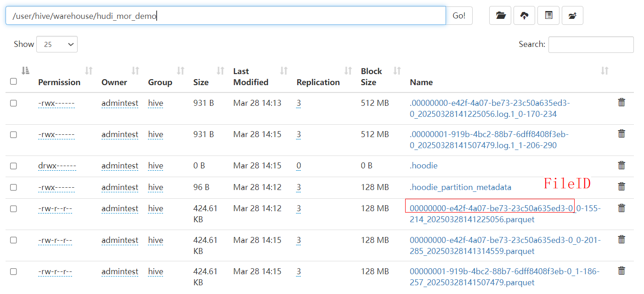Sort by the Owner column header

[x=114, y=82]
